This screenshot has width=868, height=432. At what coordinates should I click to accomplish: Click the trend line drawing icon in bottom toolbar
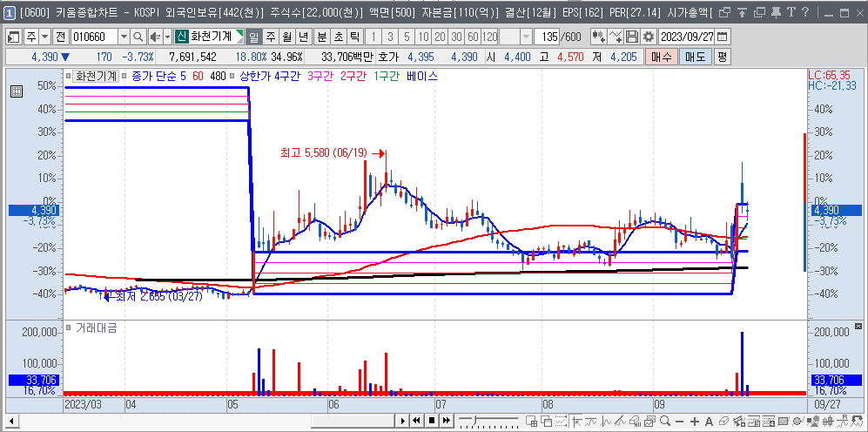coord(620,421)
